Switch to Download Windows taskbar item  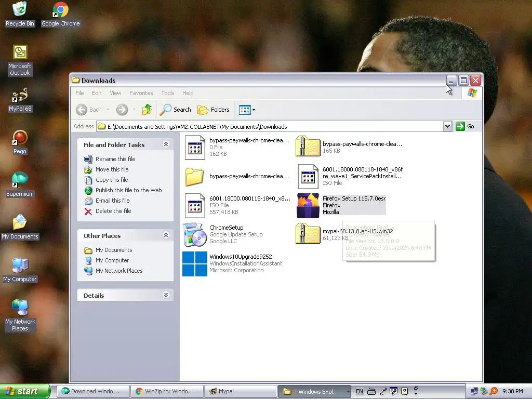tap(92, 391)
